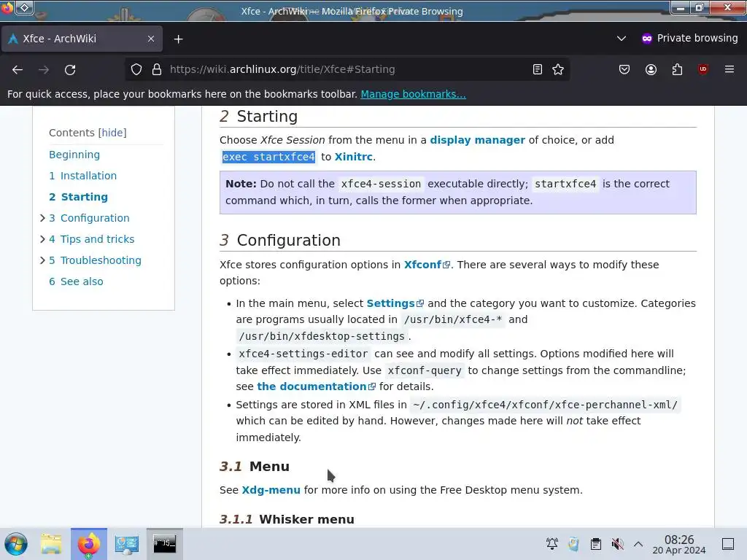The height and width of the screenshot is (560, 747).
Task: Switch to Firefox in the taskbar
Action: point(89,544)
